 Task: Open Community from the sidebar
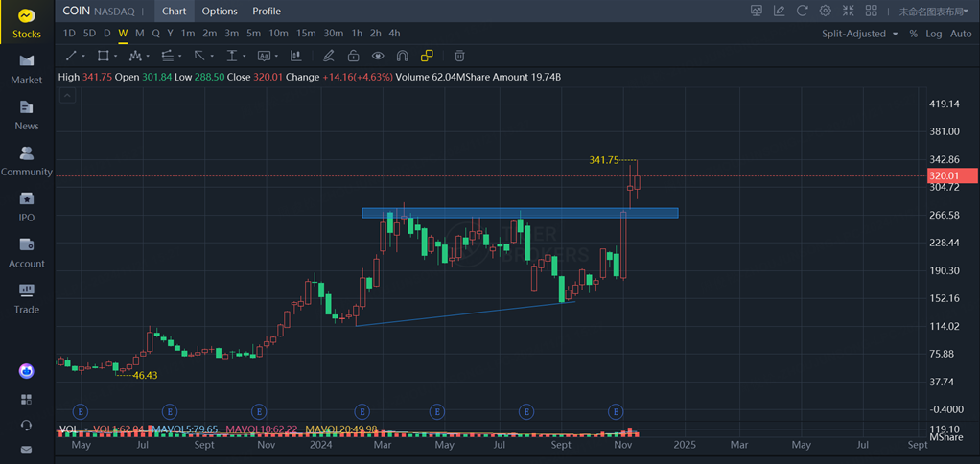(x=26, y=160)
